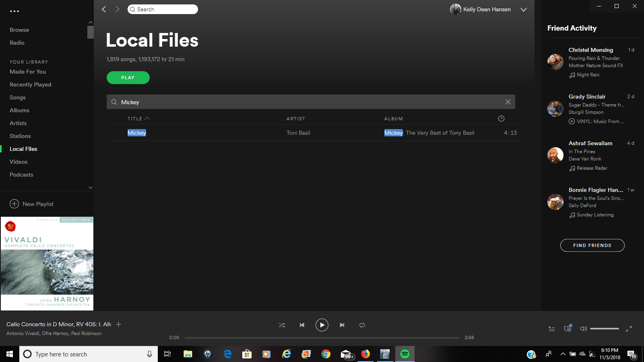Click Ashraf Sewailam avatar

555,155
